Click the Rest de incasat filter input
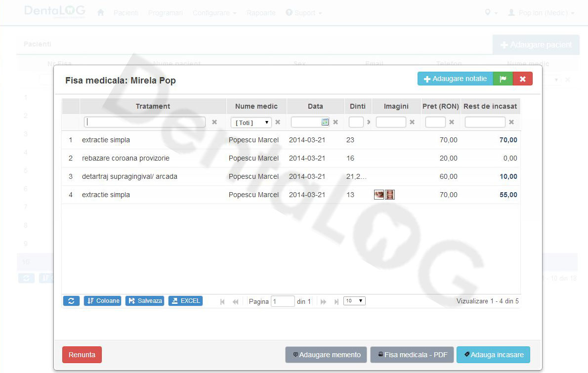Image resolution: width=588 pixels, height=373 pixels. coord(485,122)
